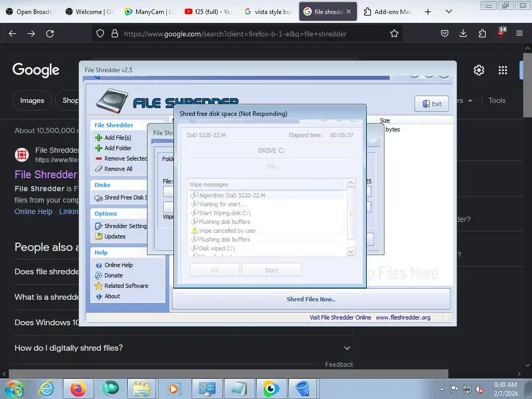Open the Firefox hamburger menu
Viewport: 532px width, 399px height.
pyautogui.click(x=520, y=34)
